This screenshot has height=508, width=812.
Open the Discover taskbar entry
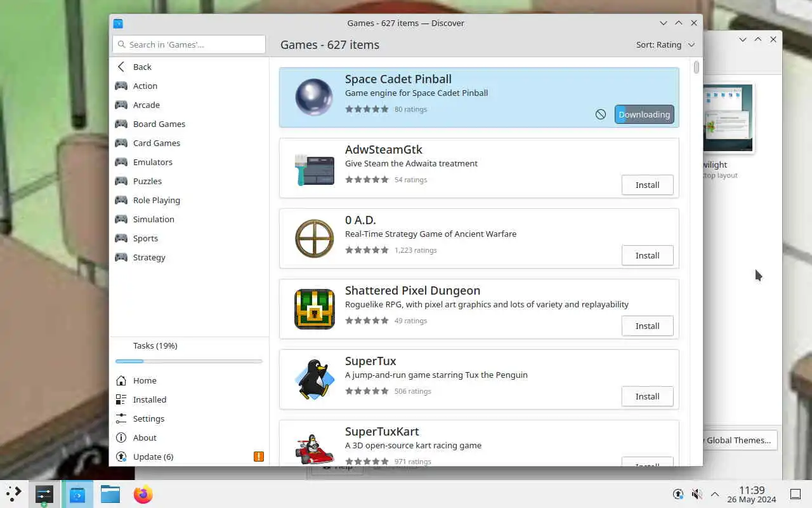tap(77, 494)
